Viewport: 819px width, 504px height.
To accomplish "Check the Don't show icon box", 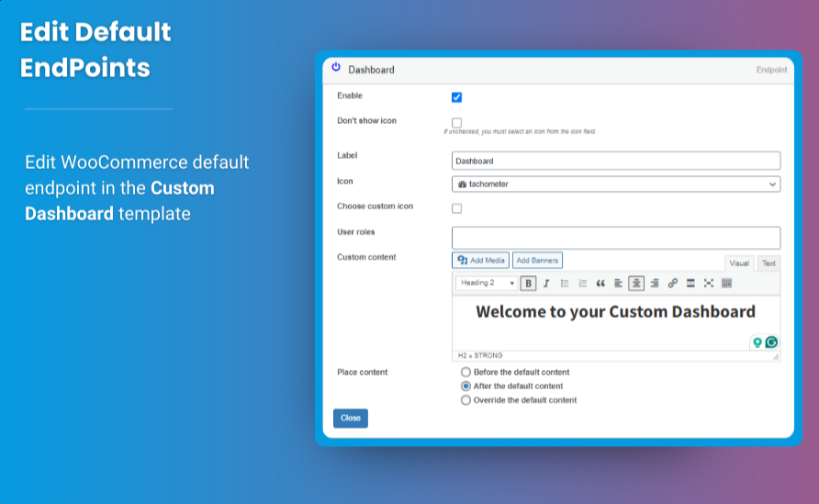I will pyautogui.click(x=457, y=122).
